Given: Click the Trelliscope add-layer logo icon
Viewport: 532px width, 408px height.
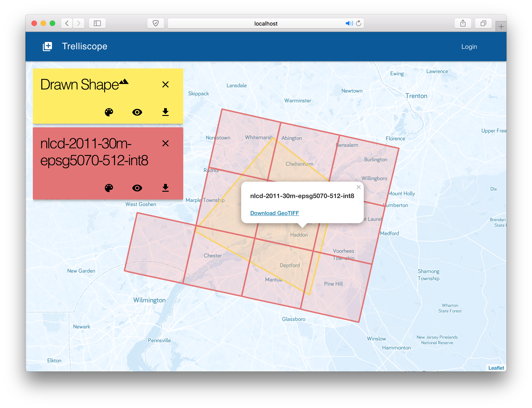Looking at the screenshot, I should coord(48,46).
